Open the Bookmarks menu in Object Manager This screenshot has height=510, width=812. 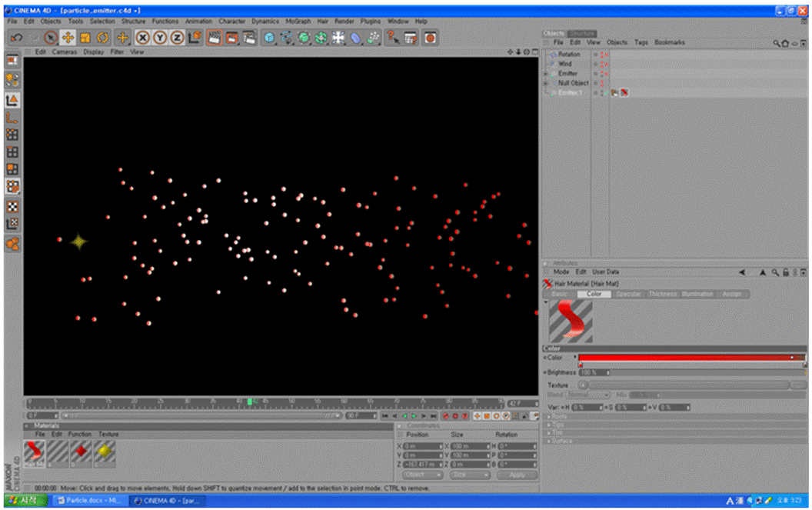[x=670, y=42]
